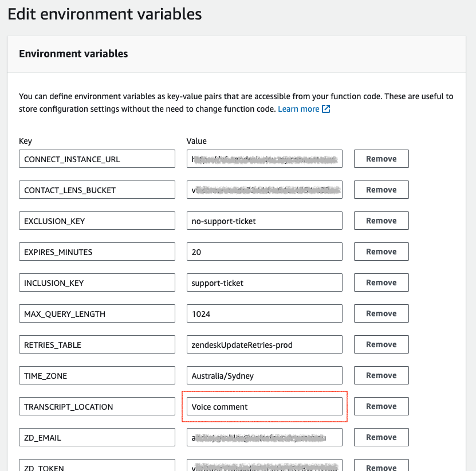Click the value field containing 1024
This screenshot has height=471, width=476.
264,314
